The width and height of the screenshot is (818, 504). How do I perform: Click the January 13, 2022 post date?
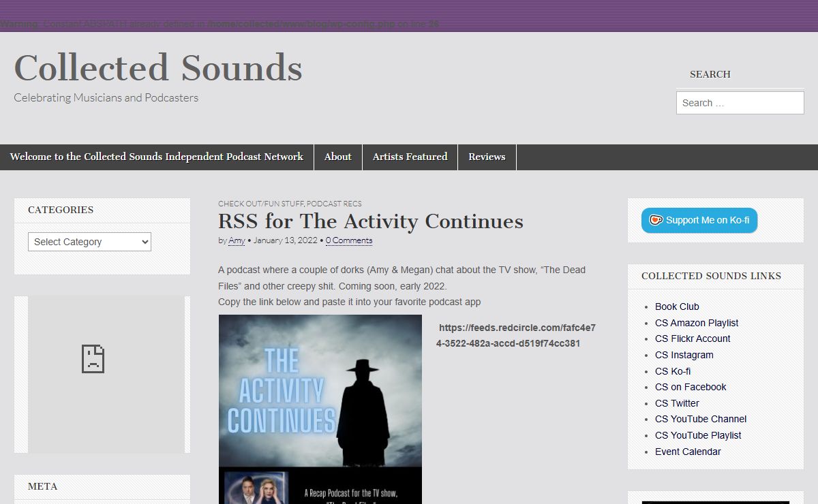[285, 240]
